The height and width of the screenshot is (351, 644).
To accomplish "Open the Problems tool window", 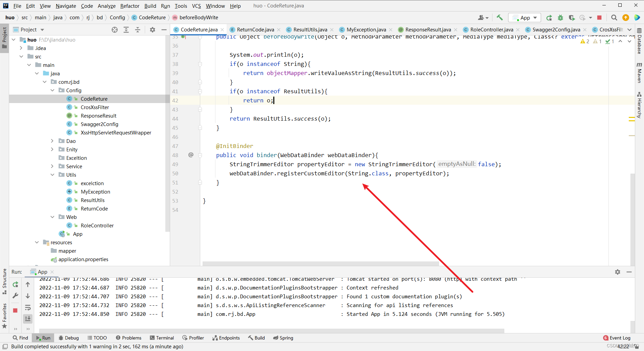I will [x=129, y=338].
